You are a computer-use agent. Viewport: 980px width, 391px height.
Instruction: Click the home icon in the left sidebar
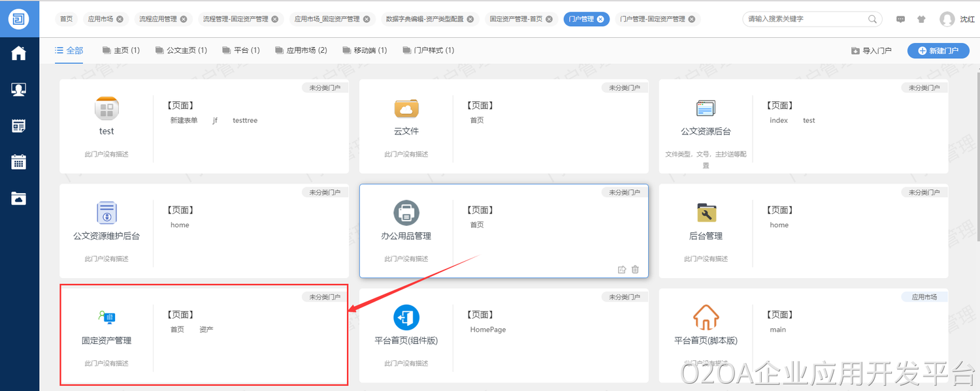click(x=18, y=54)
